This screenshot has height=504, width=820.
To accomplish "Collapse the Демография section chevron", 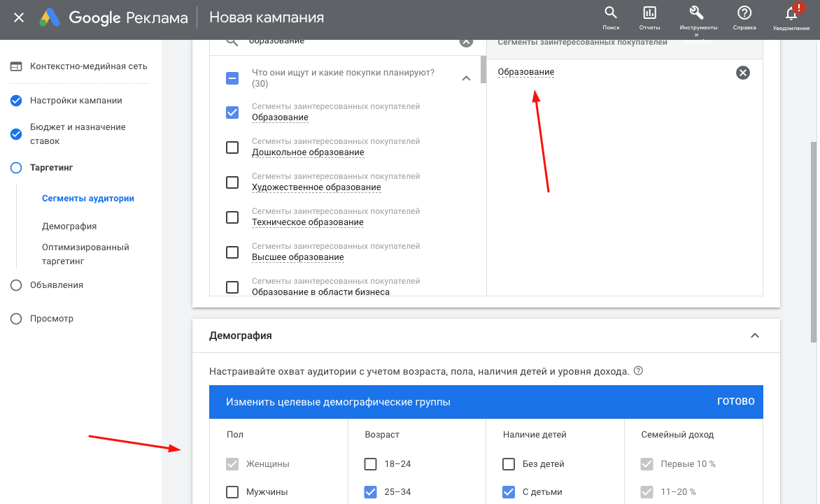I will coord(754,336).
